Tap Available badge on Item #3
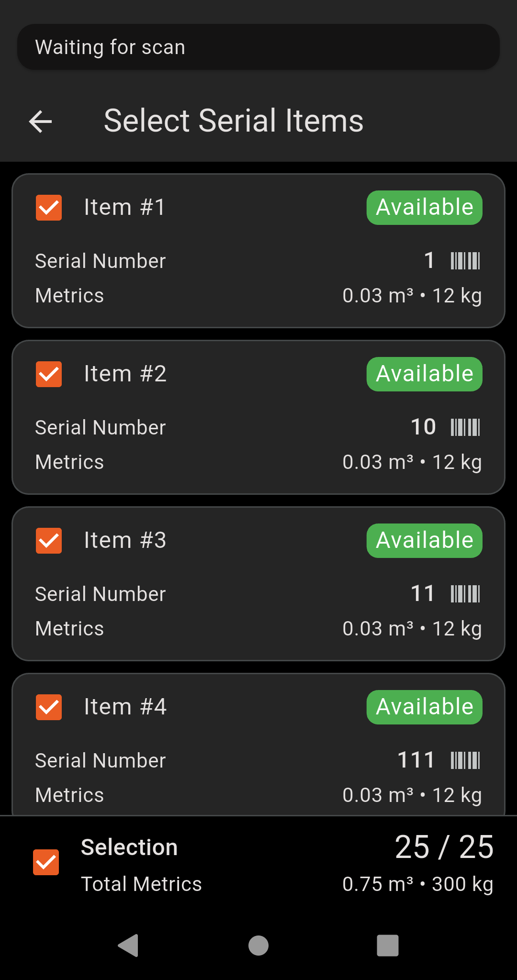The height and width of the screenshot is (980, 517). point(424,541)
